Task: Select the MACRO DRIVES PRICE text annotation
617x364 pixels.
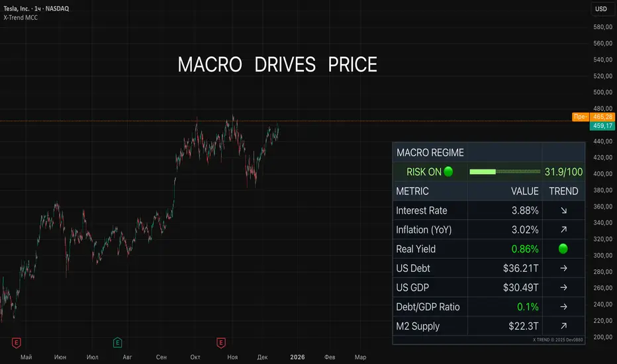Action: (x=277, y=65)
